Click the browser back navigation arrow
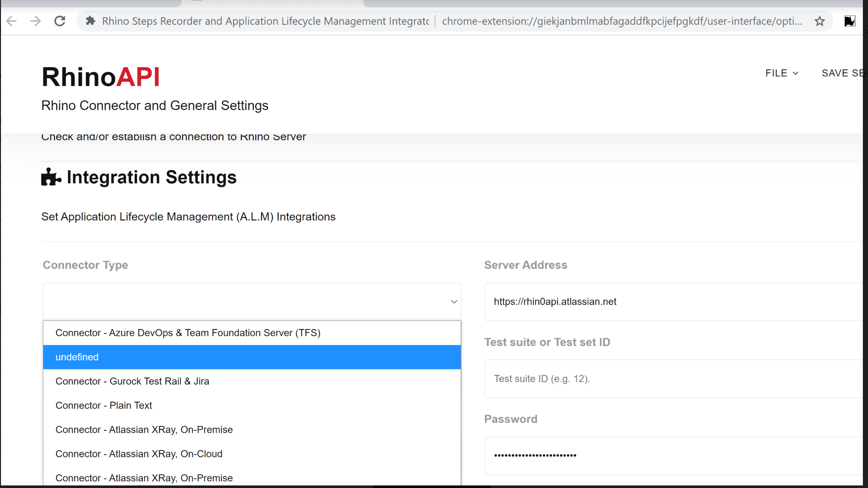Screen dimensions: 868x488 11,21
